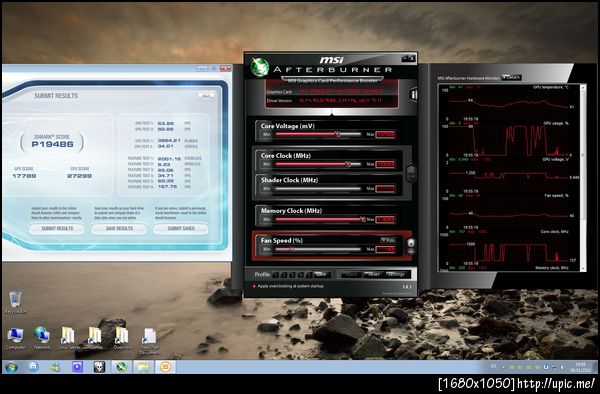Select profile slot 4
This screenshot has height=394, width=600.
301,275
